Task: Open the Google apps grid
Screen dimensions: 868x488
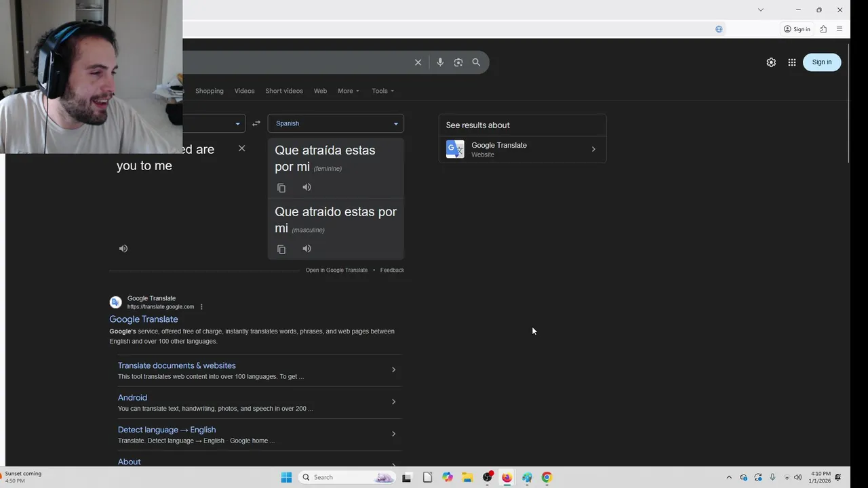Action: point(792,62)
